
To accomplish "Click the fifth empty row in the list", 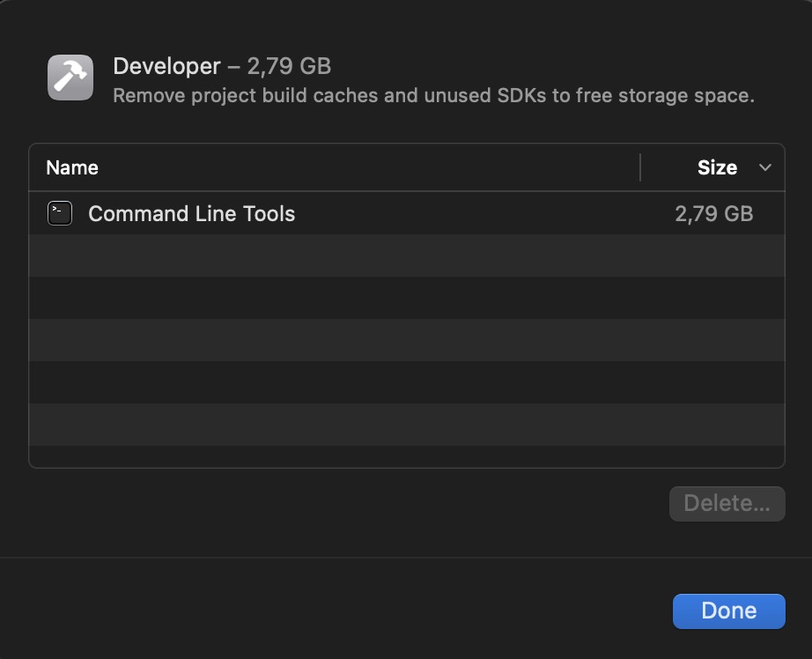I will 406,425.
